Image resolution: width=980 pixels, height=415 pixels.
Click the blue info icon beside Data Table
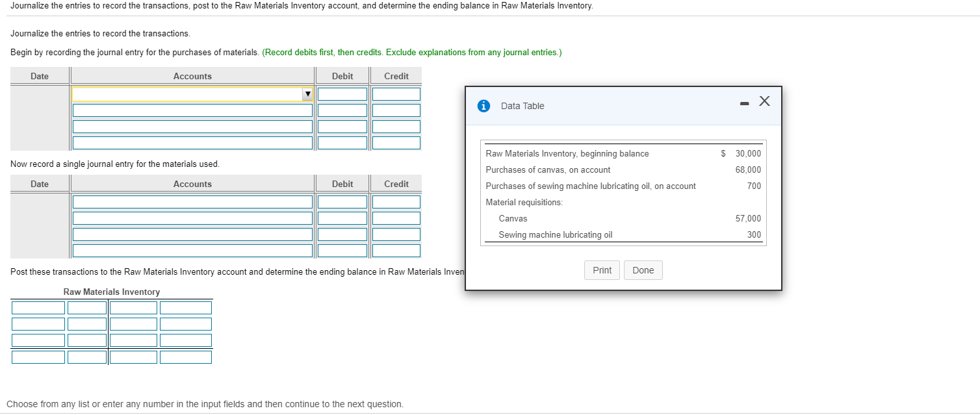click(x=484, y=106)
